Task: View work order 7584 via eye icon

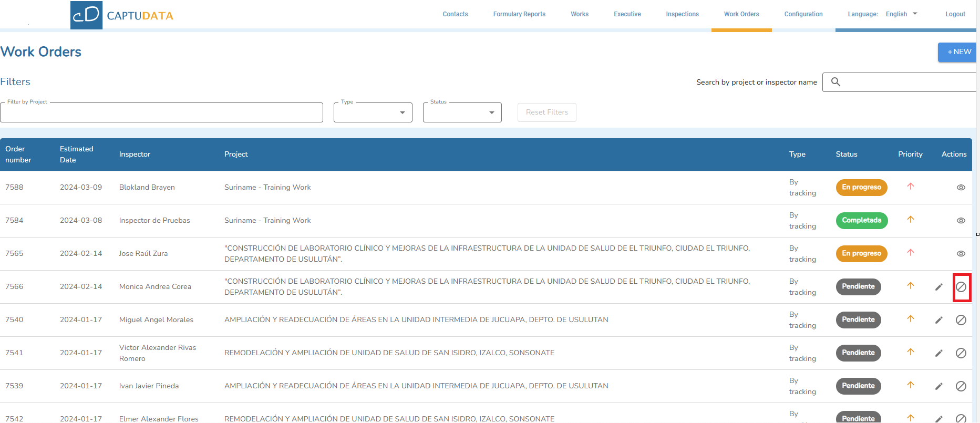Action: 961,221
